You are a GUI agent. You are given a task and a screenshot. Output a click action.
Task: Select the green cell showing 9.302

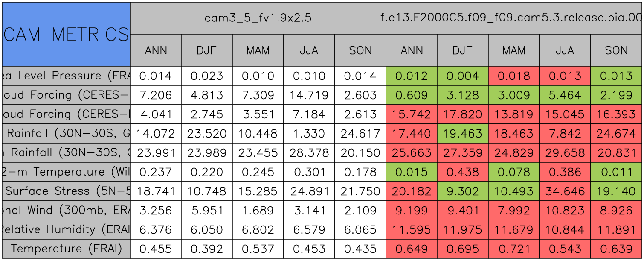click(x=462, y=191)
